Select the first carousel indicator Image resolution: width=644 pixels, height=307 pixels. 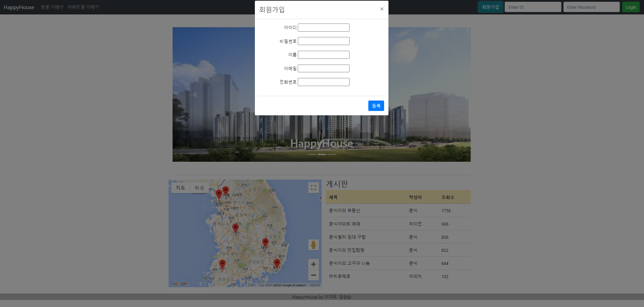(x=312, y=154)
